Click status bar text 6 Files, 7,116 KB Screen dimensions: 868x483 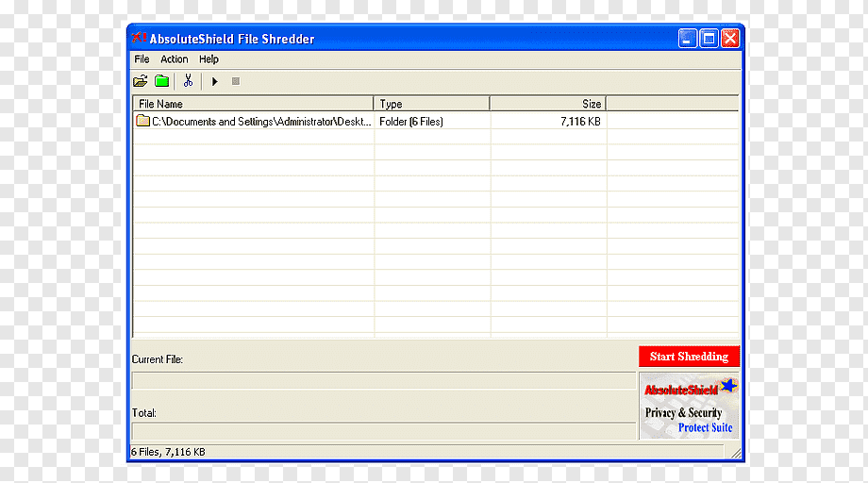pyautogui.click(x=168, y=452)
